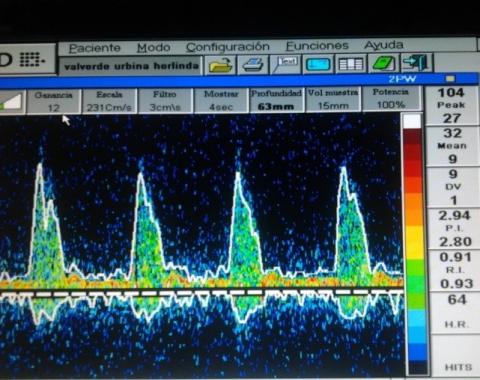
Task: Open the Funciones menu
Action: click(317, 46)
